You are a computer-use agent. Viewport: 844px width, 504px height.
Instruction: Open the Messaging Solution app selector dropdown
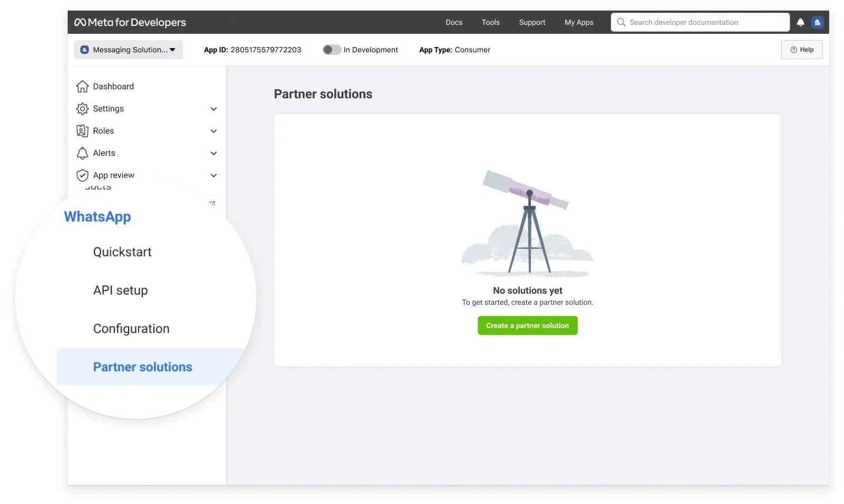(129, 50)
